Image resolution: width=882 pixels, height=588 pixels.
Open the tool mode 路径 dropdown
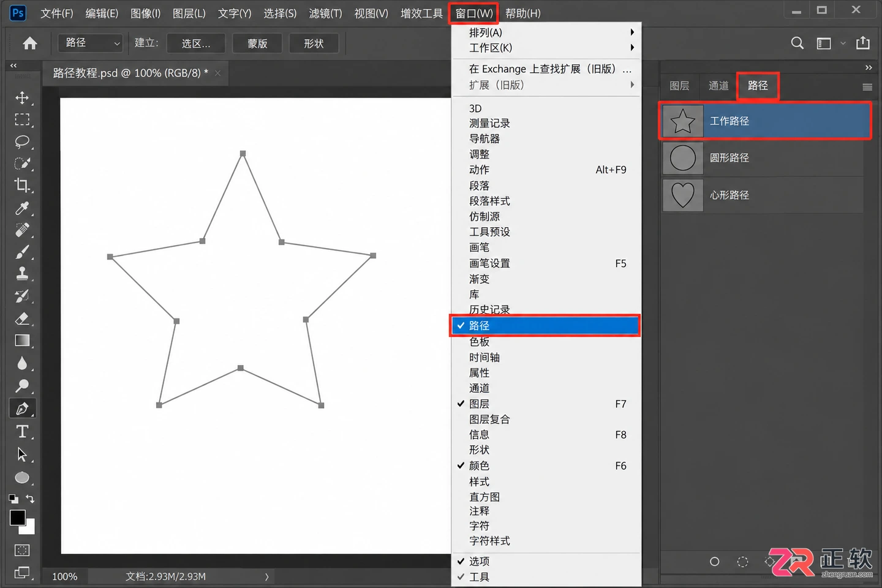(x=91, y=43)
